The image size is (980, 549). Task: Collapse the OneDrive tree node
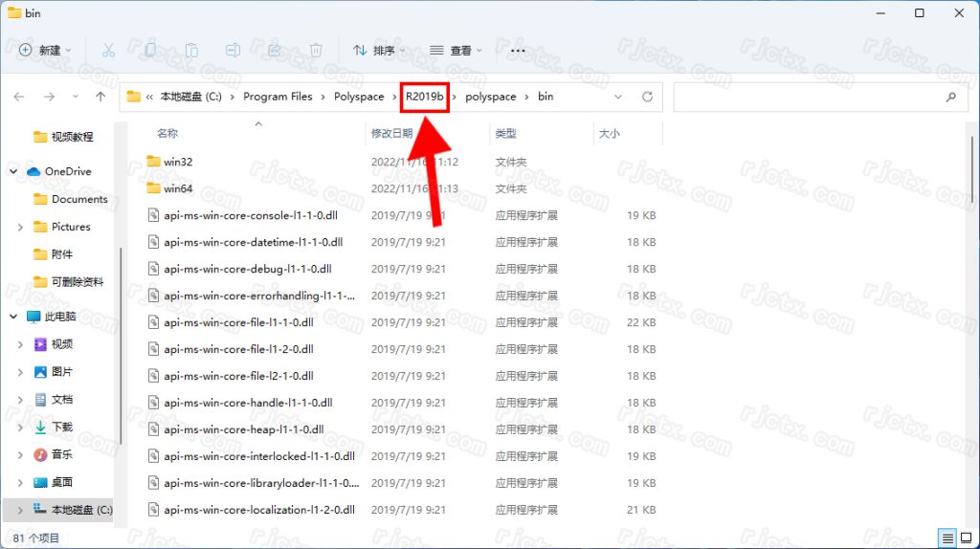coord(13,171)
